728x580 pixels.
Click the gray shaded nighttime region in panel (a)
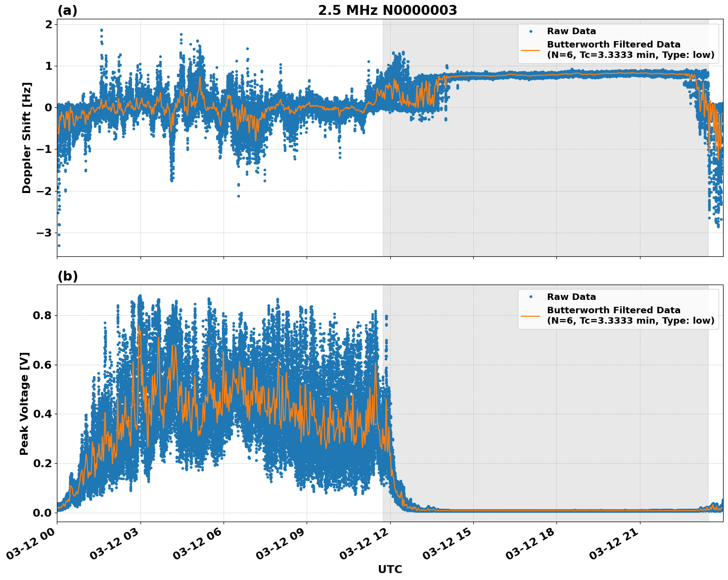(544, 198)
